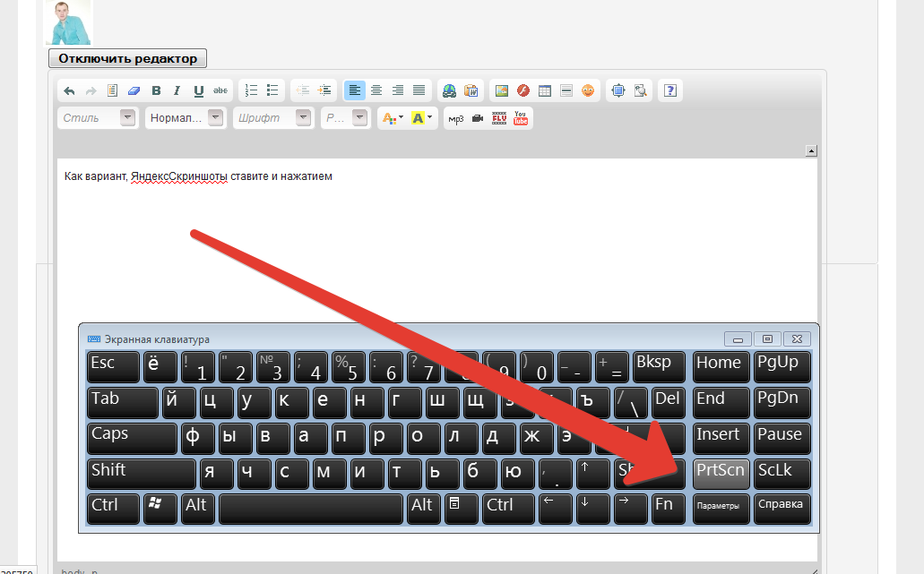
Task: Insert a YouTube video
Action: [521, 118]
